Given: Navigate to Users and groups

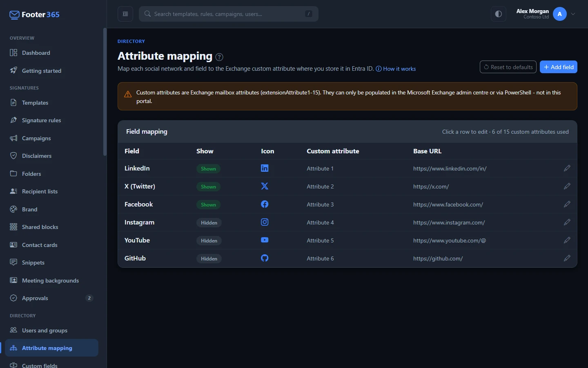Looking at the screenshot, I should coord(51,330).
